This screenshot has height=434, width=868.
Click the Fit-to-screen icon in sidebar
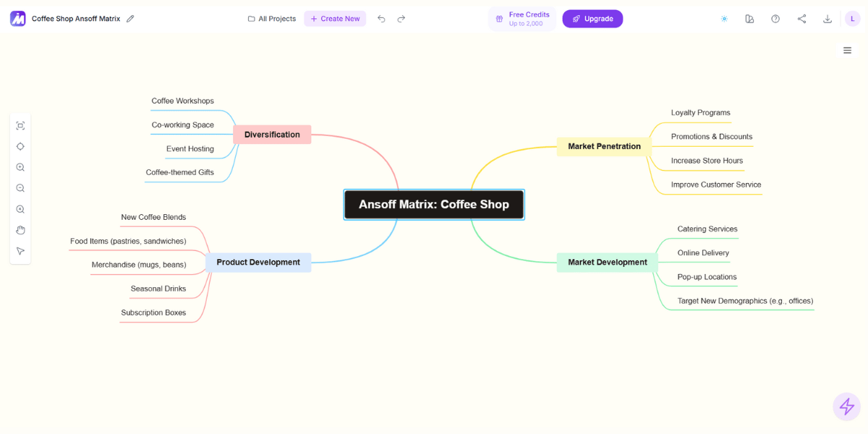20,125
